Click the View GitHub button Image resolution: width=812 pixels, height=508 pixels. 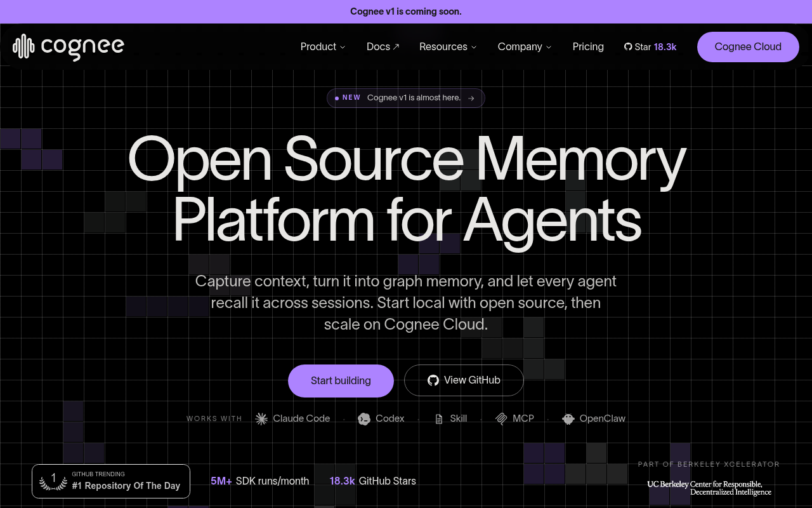(464, 380)
